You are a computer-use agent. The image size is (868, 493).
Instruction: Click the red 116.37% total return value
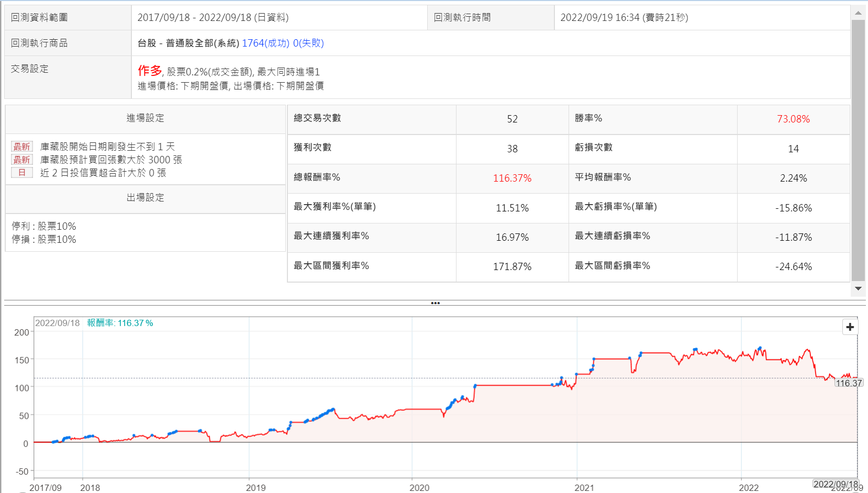pos(512,178)
